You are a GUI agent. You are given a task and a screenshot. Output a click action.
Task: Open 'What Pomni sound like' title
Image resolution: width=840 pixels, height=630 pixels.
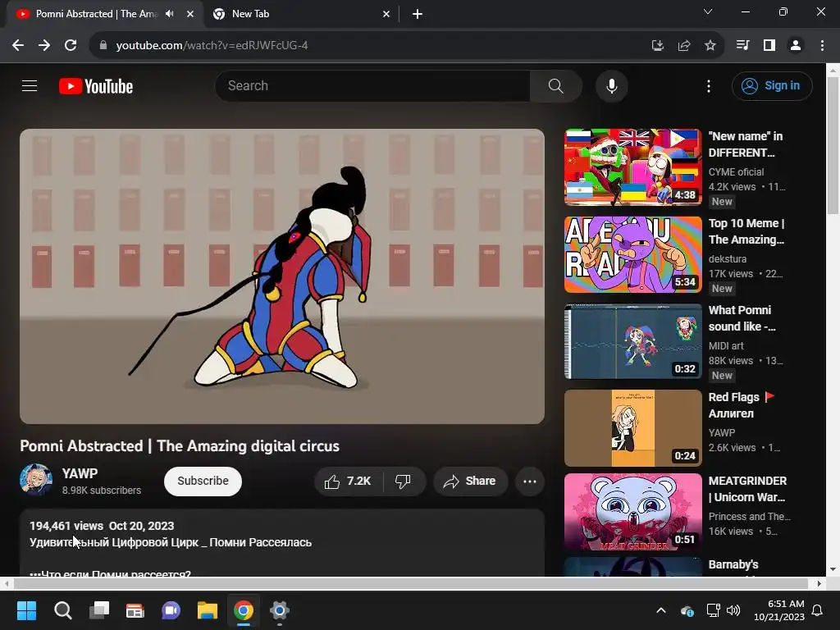[x=742, y=318]
